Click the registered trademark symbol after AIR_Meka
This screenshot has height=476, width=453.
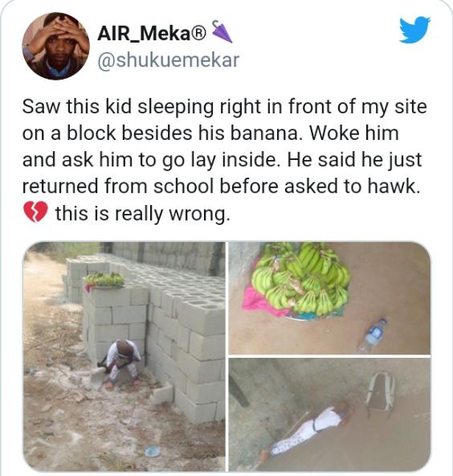click(x=199, y=34)
